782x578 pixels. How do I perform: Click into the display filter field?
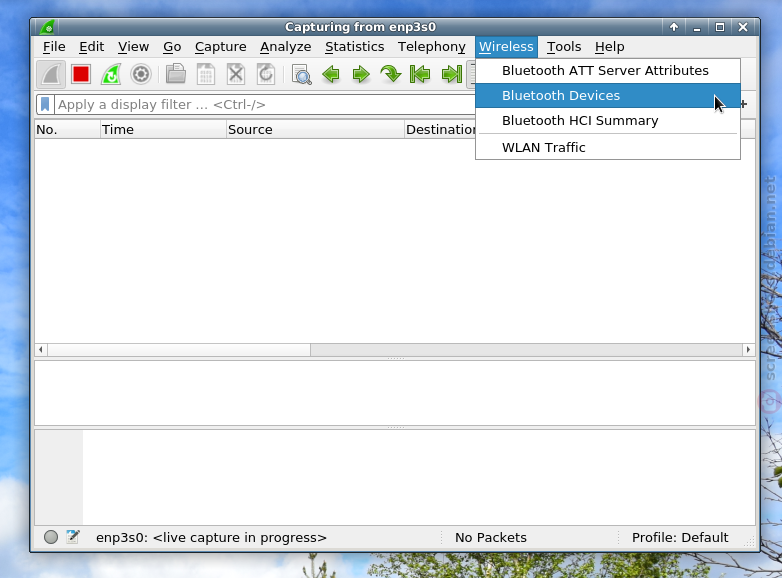coord(264,104)
